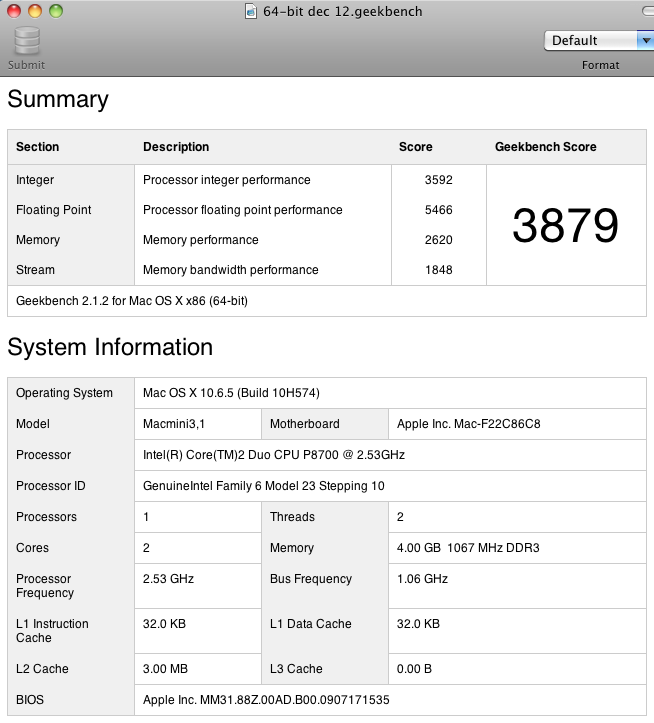Click the 'Operating System' row label
This screenshot has width=654, height=723.
[64, 392]
